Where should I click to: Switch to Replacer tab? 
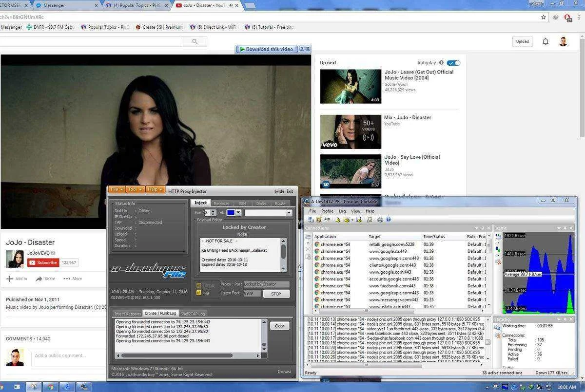tap(221, 204)
